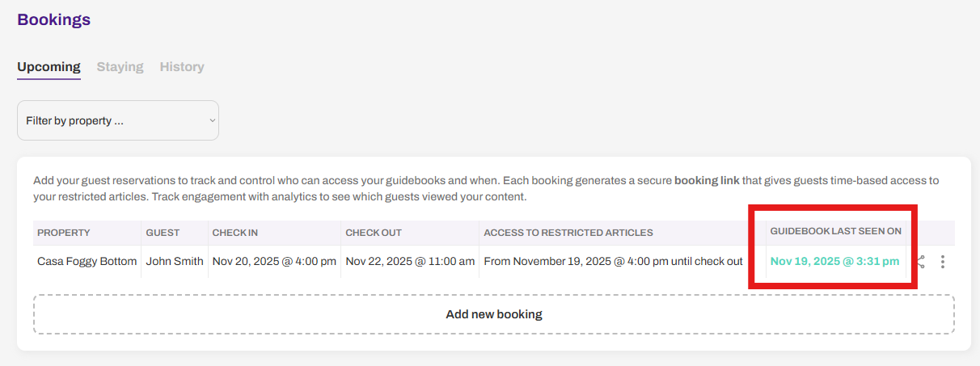Click the Bookings page heading
Screen dimensions: 980x366
[53, 19]
